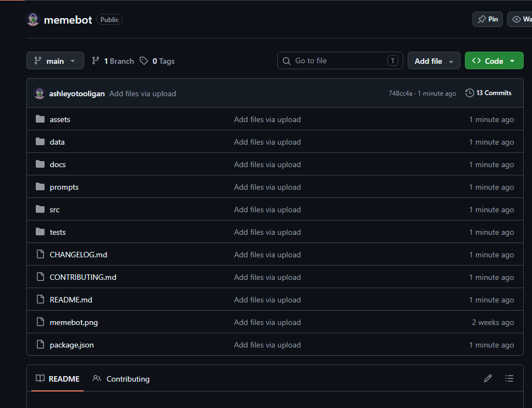Open the src folder

(54, 210)
